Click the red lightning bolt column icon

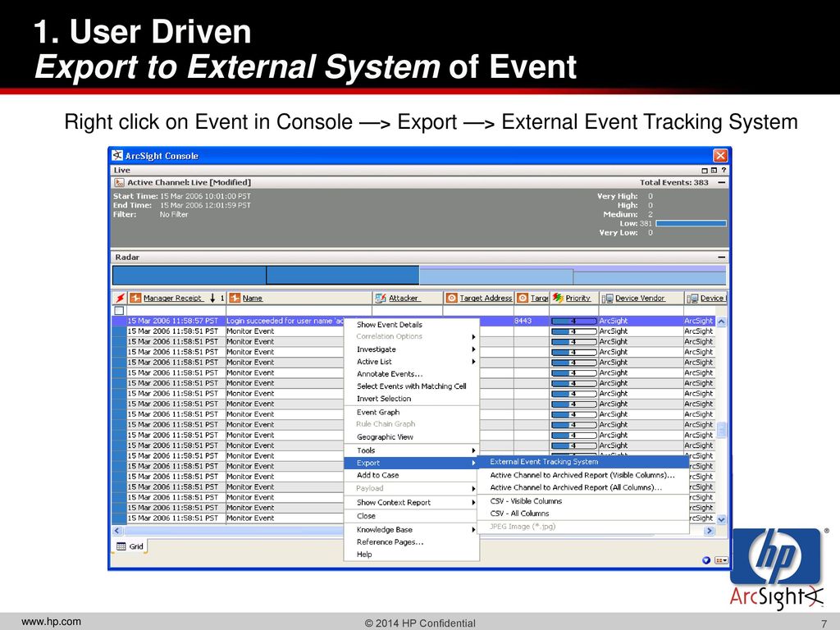(120, 298)
